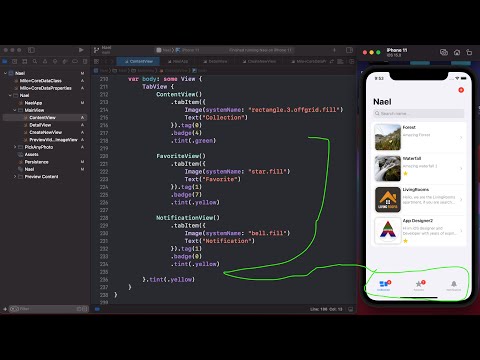Viewport: 480px width, 360px height.
Task: Select DetailView file in navigator
Action: [x=40, y=125]
